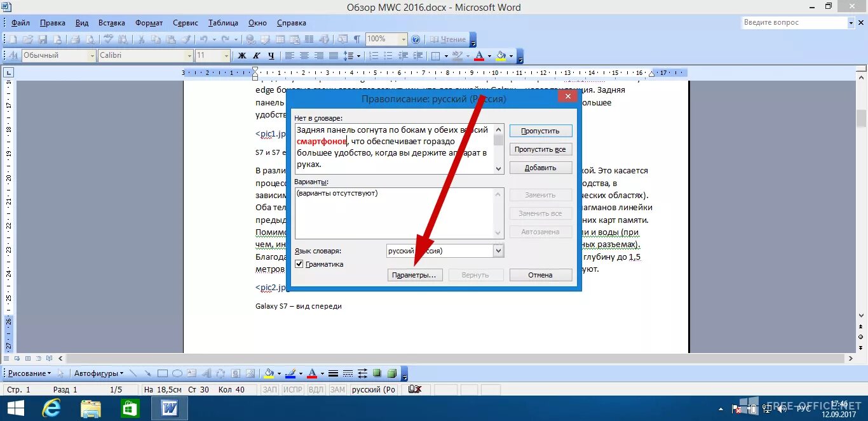Click the Paste clipboard icon
Viewport: 868px width, 421px height.
[171, 39]
